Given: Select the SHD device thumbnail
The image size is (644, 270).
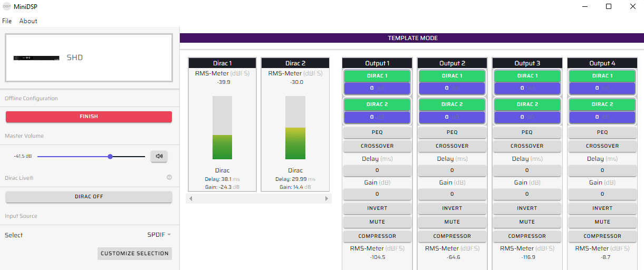Looking at the screenshot, I should [89, 58].
